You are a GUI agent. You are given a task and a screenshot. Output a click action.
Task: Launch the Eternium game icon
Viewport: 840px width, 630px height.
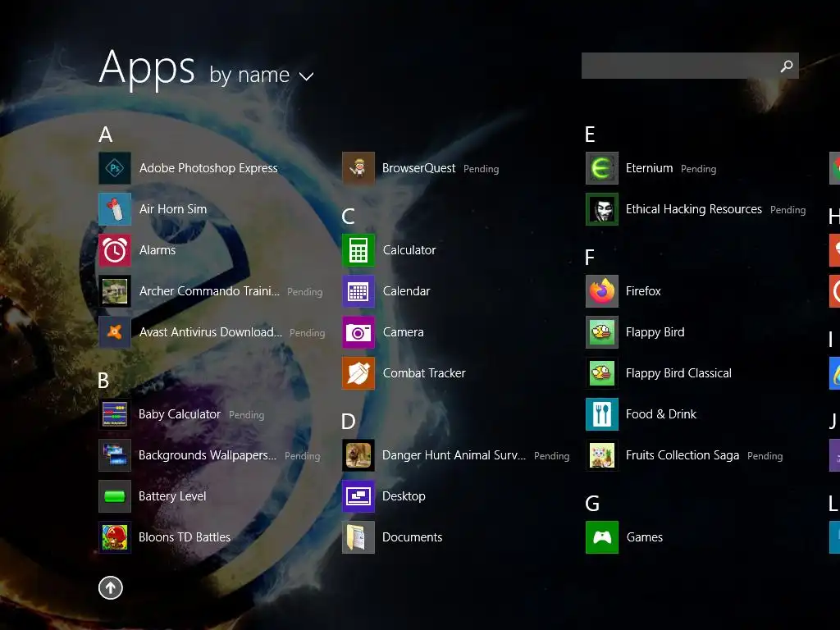click(x=602, y=168)
